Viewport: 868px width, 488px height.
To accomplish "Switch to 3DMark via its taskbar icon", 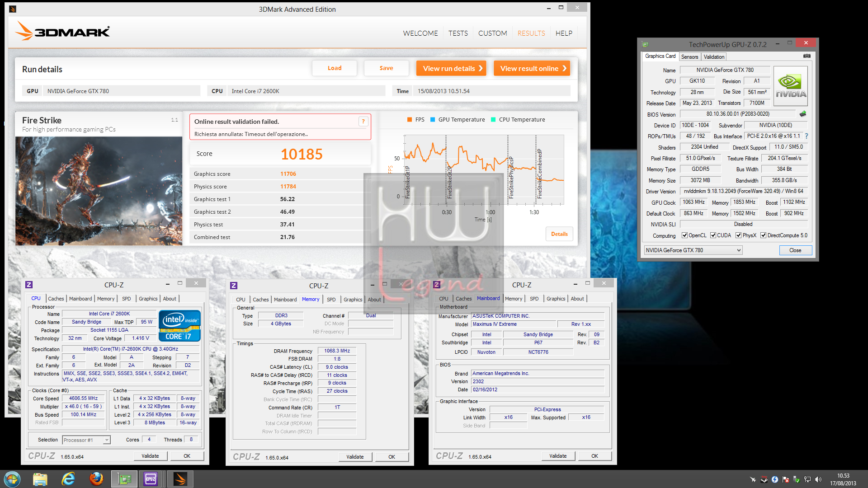I will point(180,479).
